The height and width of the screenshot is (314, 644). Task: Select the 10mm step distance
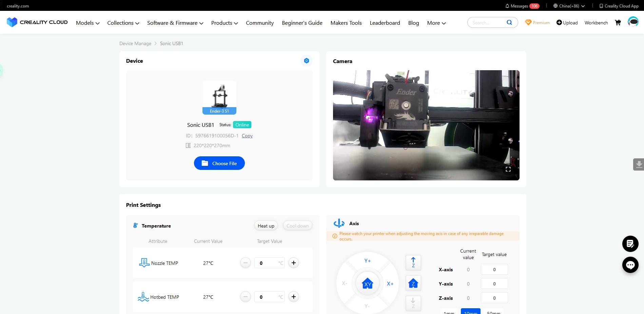pyautogui.click(x=470, y=312)
